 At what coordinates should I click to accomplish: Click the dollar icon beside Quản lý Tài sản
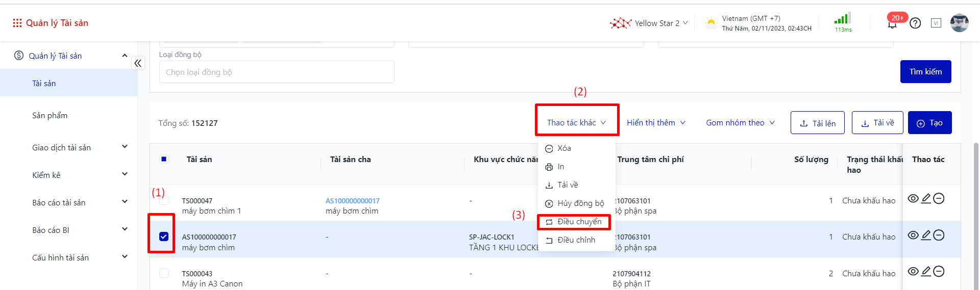click(x=19, y=56)
